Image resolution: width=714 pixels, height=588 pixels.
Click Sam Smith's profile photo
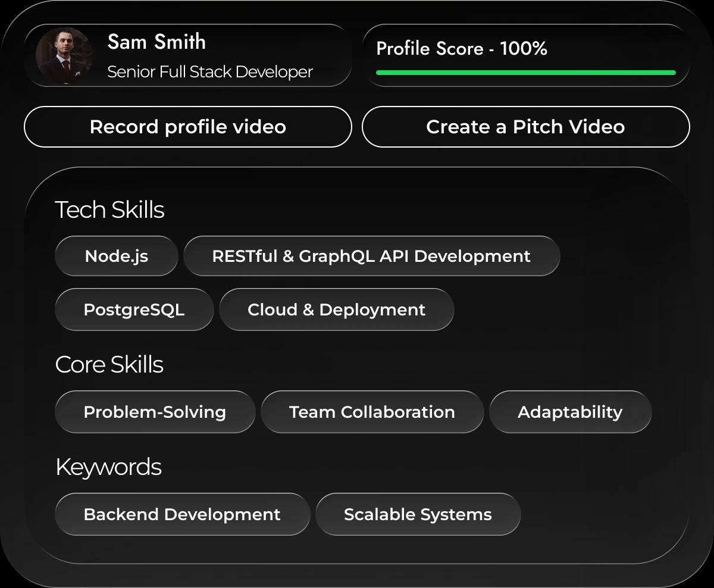coord(64,55)
